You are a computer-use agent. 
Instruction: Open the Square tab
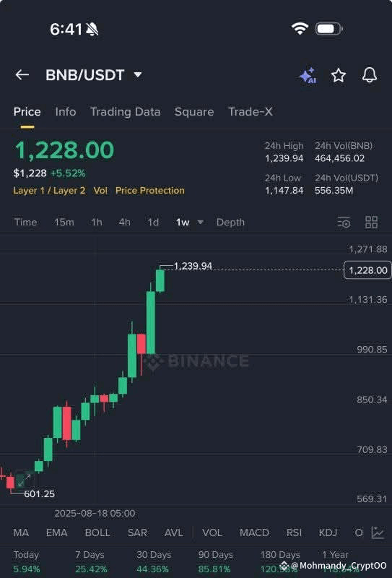(194, 112)
